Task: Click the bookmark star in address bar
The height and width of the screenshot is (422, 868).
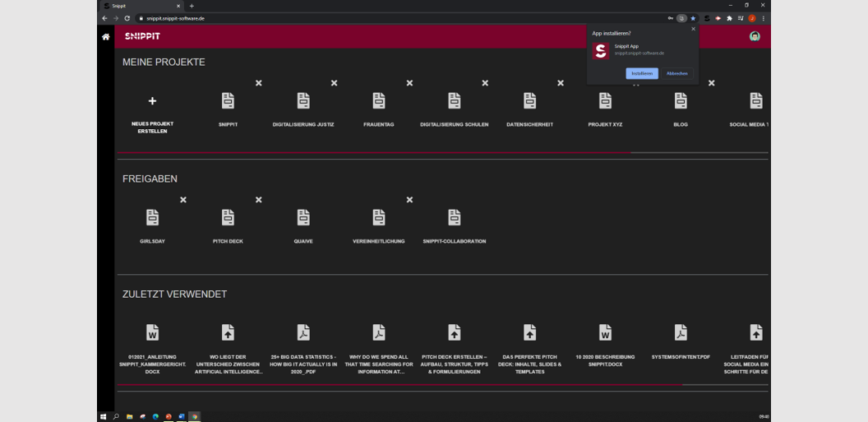Action: (x=693, y=18)
